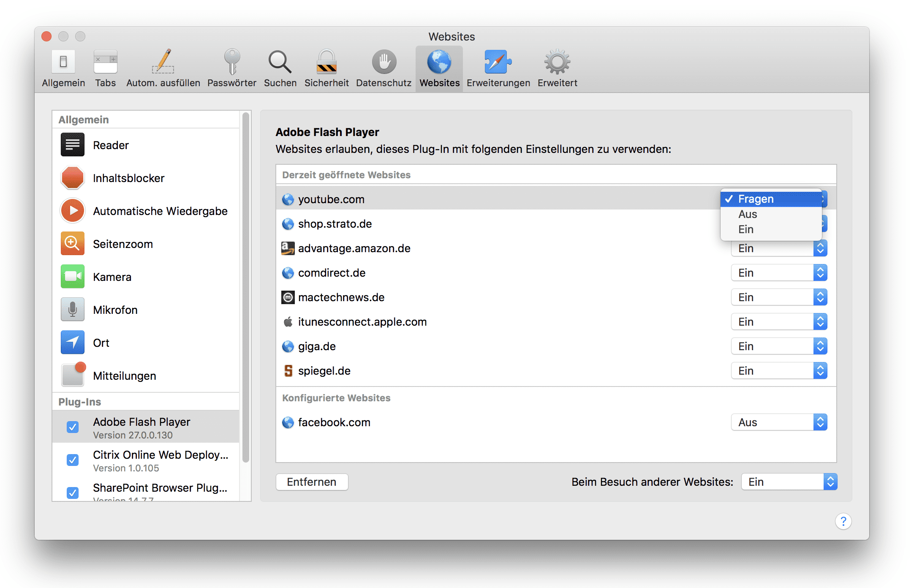Open the Tabs preferences pane
Screen dimensions: 914x588
click(106, 68)
